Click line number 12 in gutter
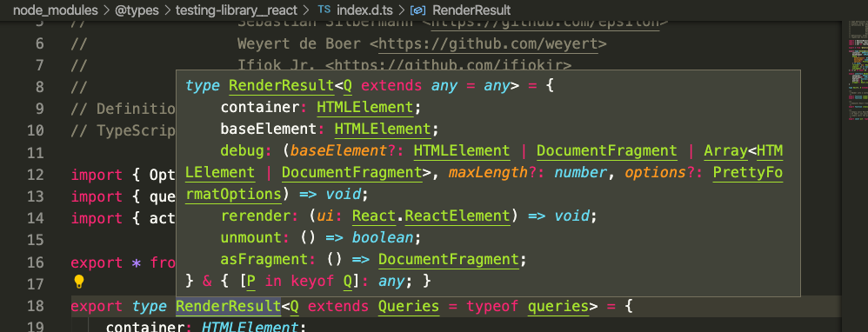 point(36,176)
